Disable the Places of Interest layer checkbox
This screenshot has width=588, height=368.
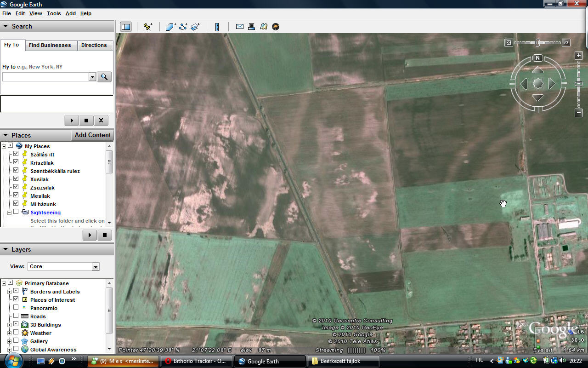click(x=16, y=299)
